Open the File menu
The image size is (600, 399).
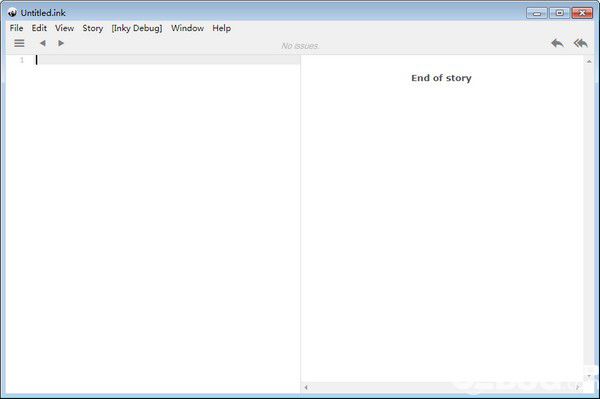coord(16,28)
